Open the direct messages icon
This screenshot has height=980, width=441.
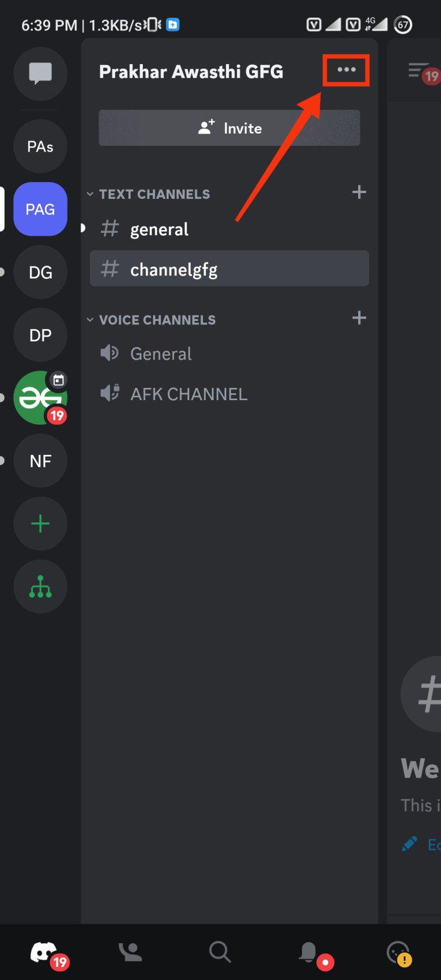pos(40,74)
